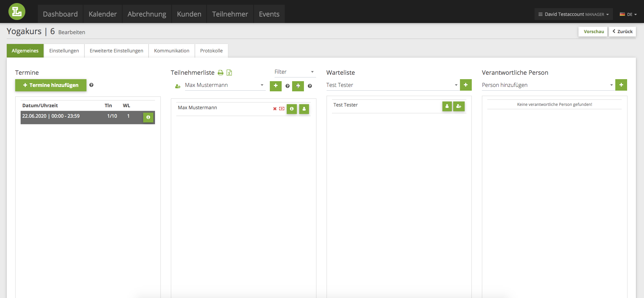
Task: Expand the Test Tester waitlist selector
Action: (x=392, y=85)
